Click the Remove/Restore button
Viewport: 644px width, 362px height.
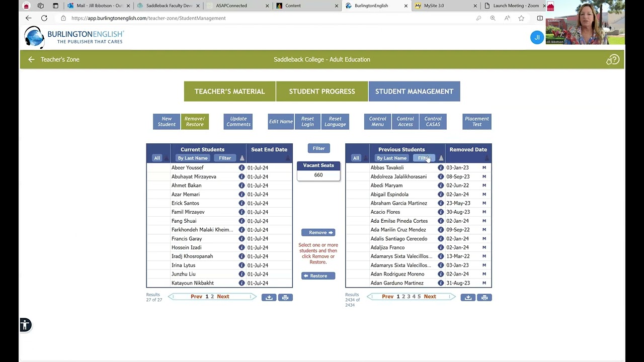[195, 122]
